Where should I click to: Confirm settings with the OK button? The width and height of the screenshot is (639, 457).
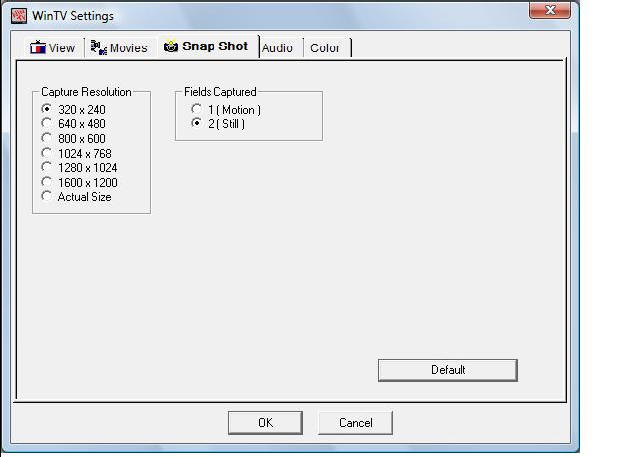click(x=265, y=423)
